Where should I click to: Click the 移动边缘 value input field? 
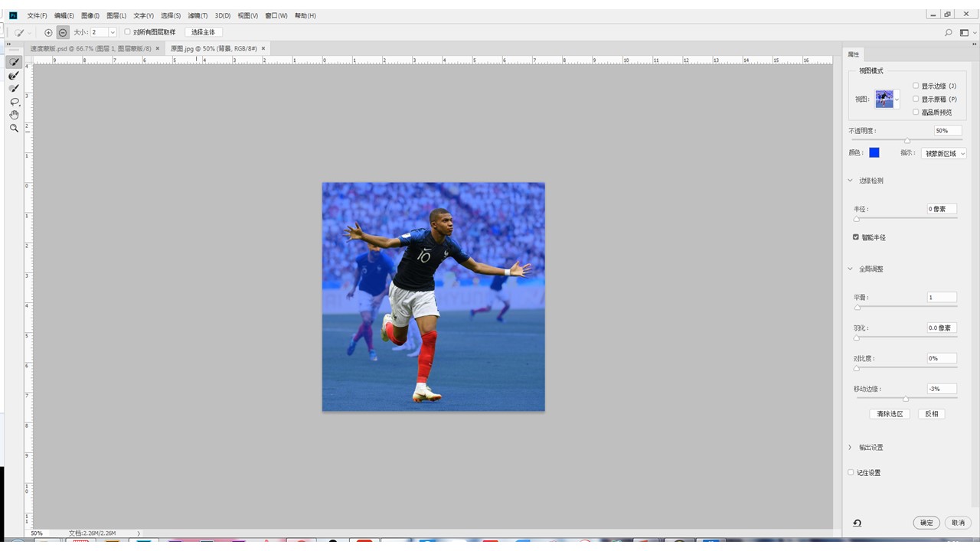click(x=941, y=389)
